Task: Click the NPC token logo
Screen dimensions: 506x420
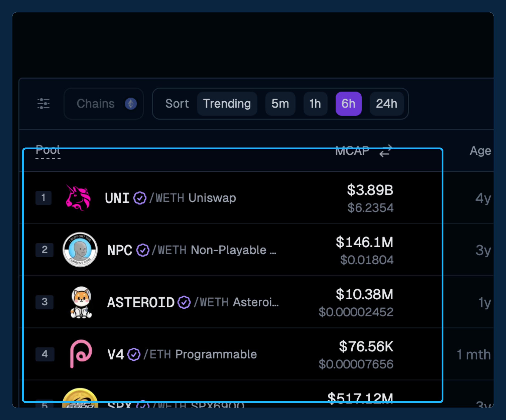Action: [80, 250]
